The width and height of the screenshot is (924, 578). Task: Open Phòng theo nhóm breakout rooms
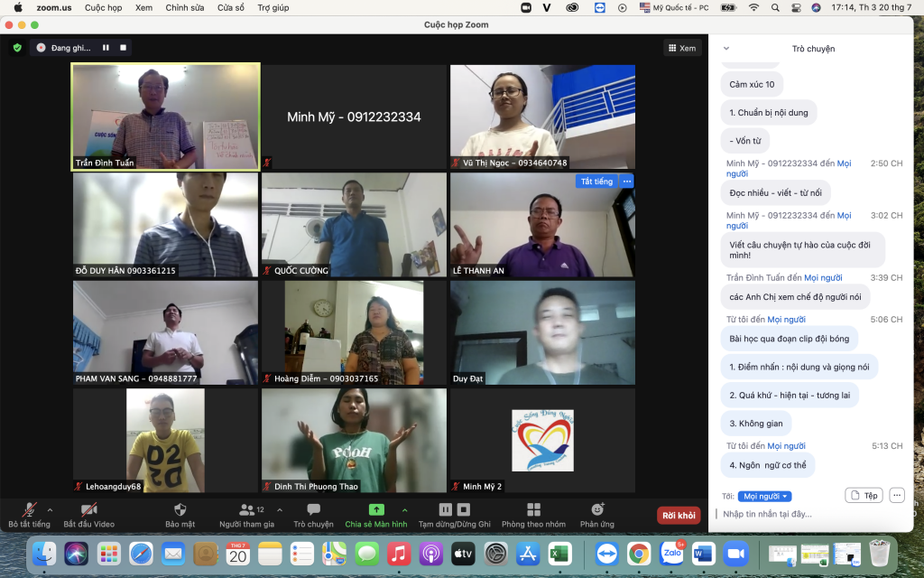533,515
